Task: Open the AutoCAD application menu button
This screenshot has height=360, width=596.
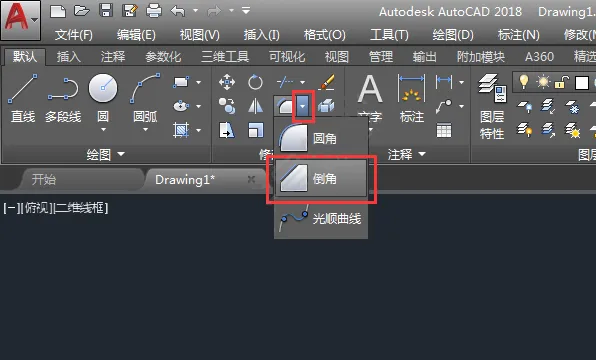Action: 20,20
